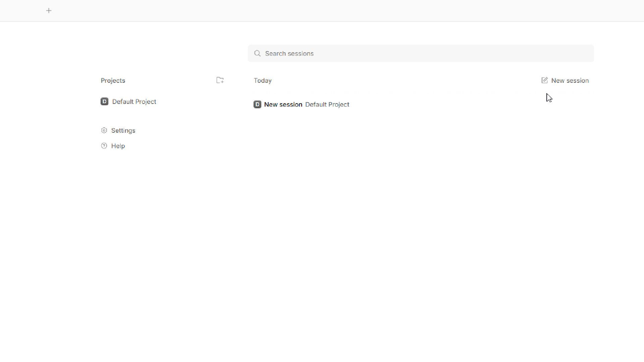Focus the Search sessions field

(421, 53)
